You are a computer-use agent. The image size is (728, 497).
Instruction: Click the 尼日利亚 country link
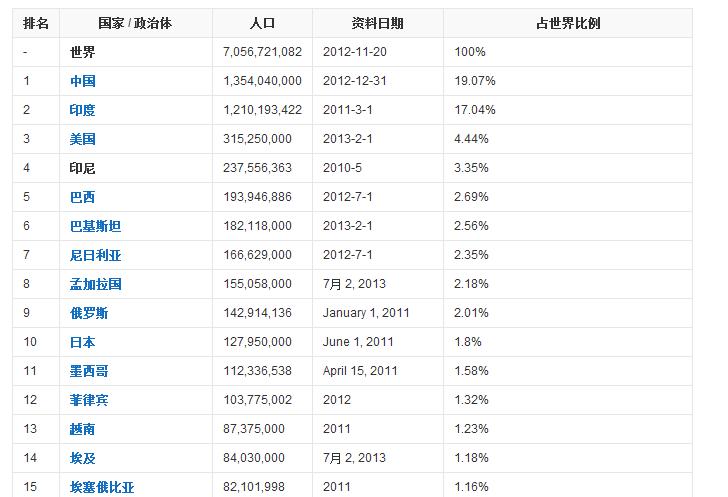tap(96, 255)
